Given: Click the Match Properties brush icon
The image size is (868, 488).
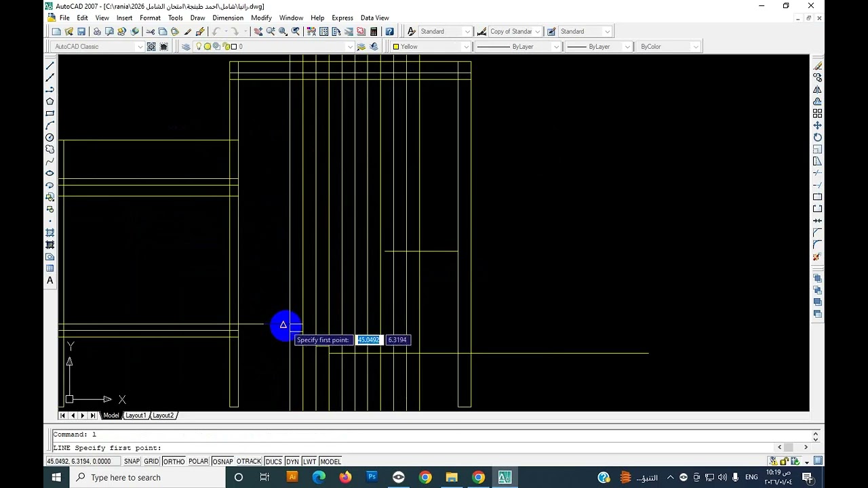Looking at the screenshot, I should pyautogui.click(x=200, y=32).
